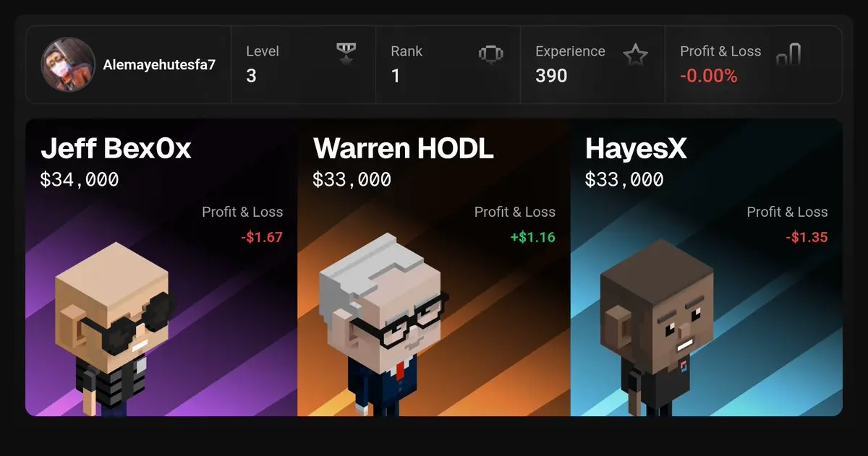Open the user profile avatar photo

(x=68, y=65)
